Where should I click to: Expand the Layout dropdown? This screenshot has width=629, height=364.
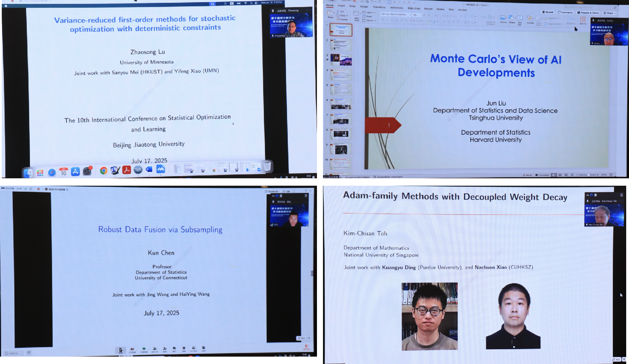click(x=369, y=12)
